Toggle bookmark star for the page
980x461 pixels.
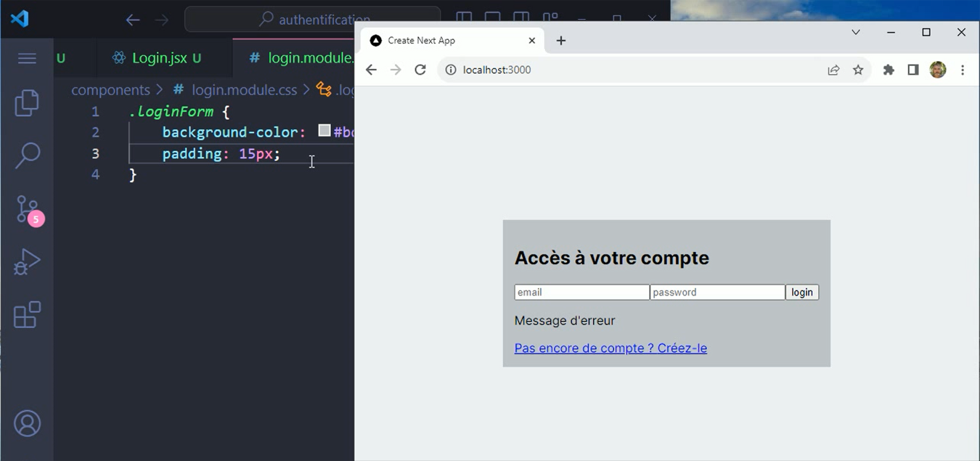858,70
